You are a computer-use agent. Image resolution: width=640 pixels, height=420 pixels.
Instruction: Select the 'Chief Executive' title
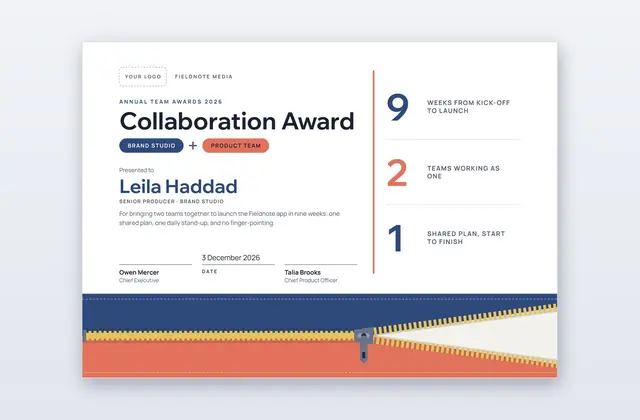(x=139, y=280)
